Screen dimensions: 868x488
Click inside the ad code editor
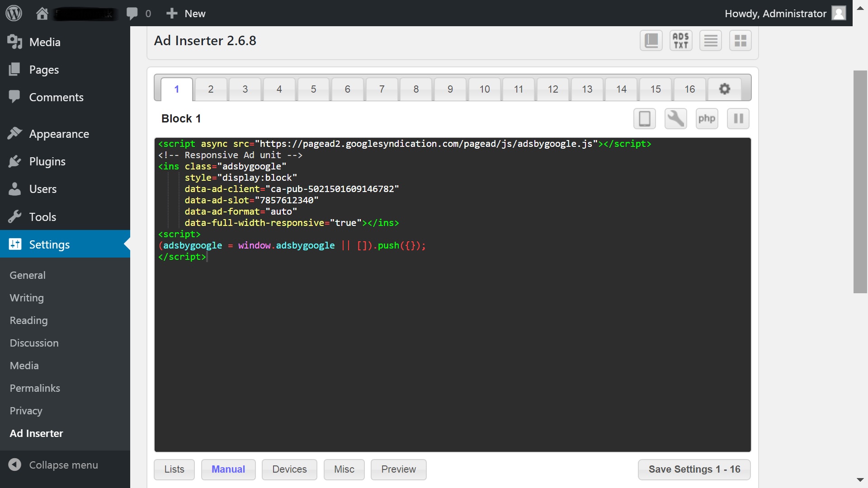click(453, 295)
